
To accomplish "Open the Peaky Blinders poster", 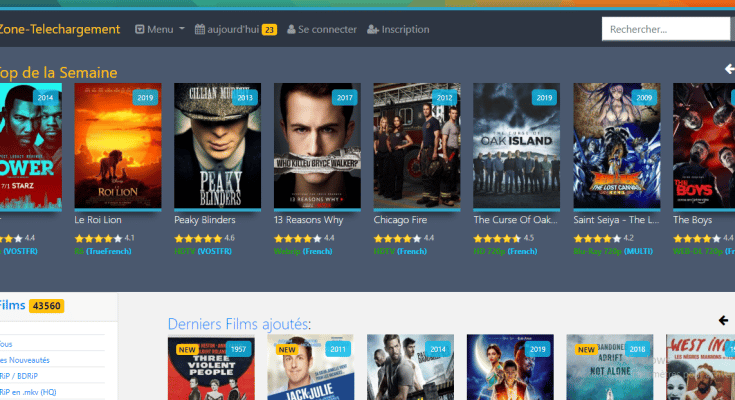I will [218, 146].
